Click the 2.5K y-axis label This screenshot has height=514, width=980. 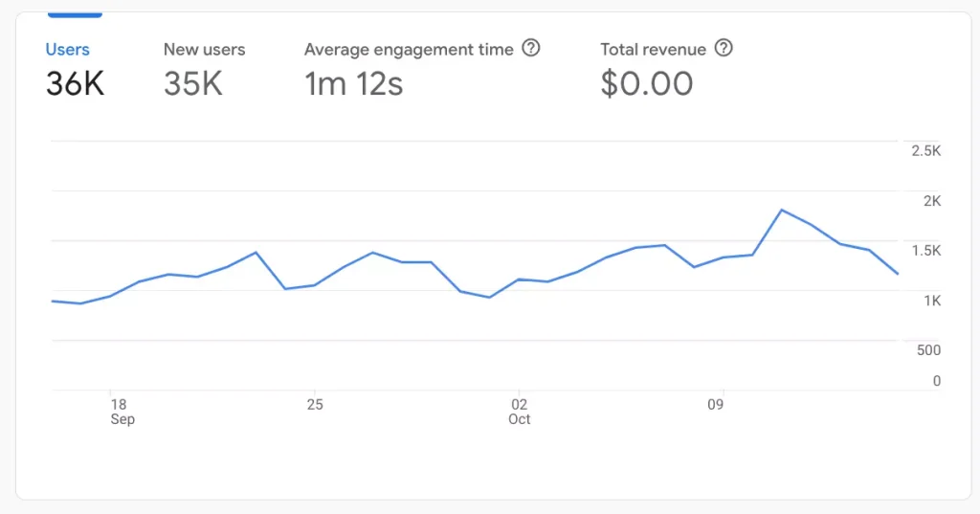[x=925, y=150]
